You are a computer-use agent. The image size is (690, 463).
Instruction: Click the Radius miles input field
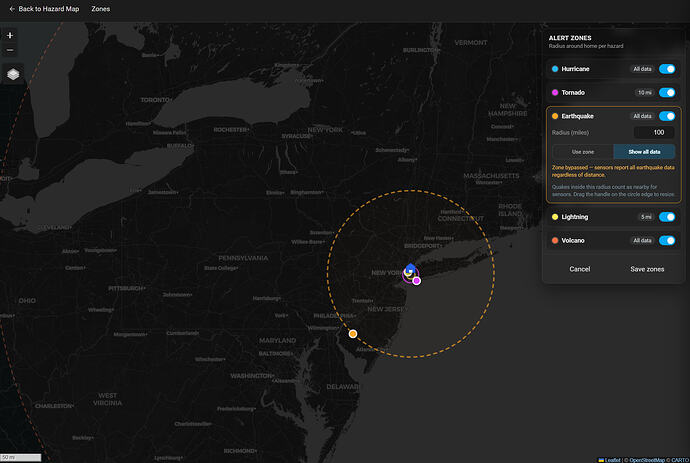pos(654,132)
